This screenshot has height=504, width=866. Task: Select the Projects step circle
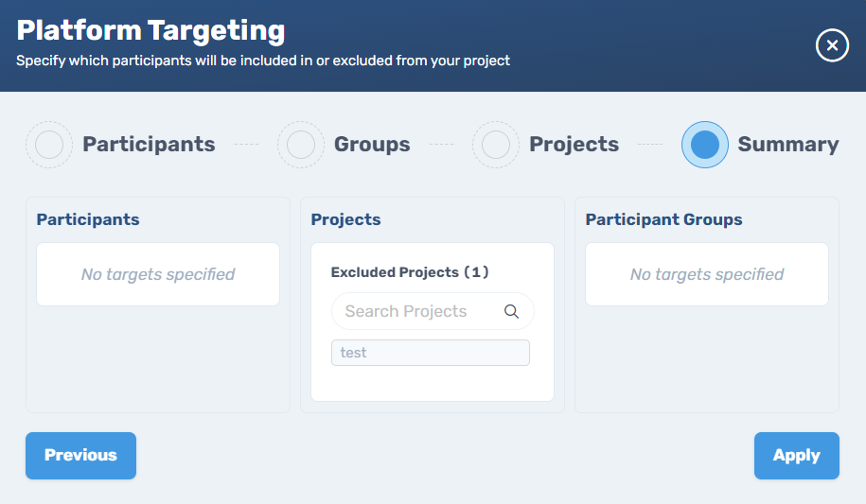496,145
